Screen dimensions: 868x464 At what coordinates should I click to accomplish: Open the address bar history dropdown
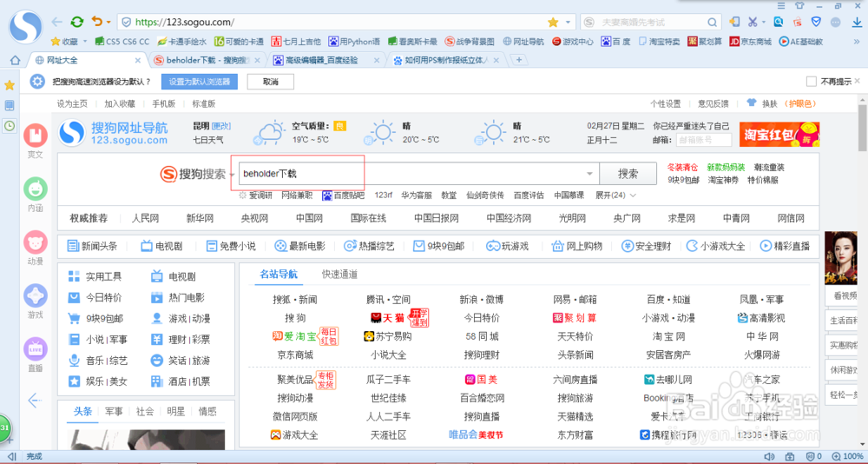tap(568, 23)
